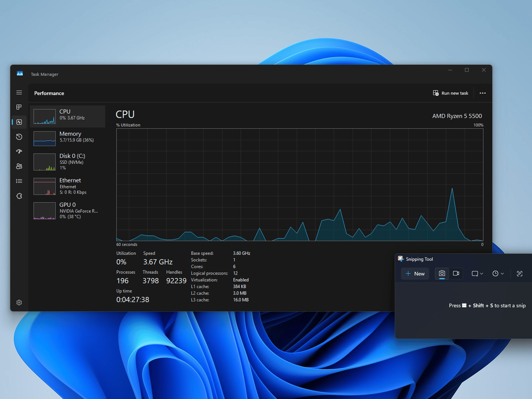Open the three-dot more options menu

coord(482,93)
